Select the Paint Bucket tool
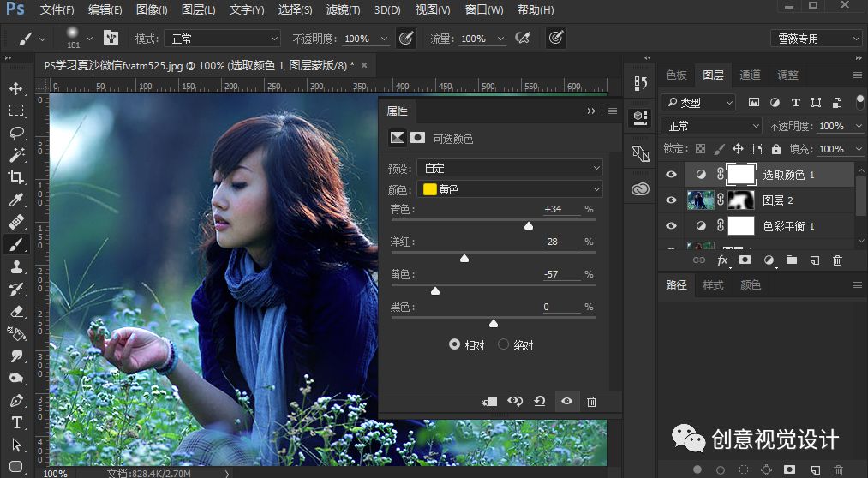Viewport: 868px width, 478px height. [x=16, y=333]
